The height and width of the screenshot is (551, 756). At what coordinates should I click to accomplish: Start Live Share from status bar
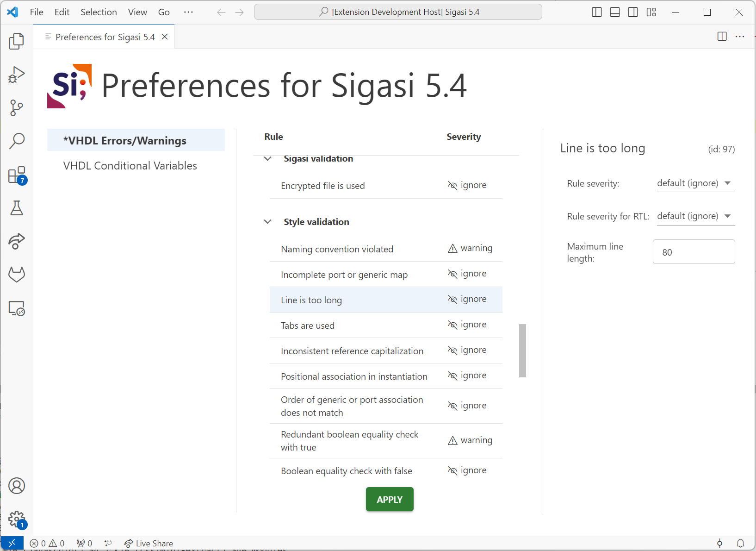[x=149, y=543]
